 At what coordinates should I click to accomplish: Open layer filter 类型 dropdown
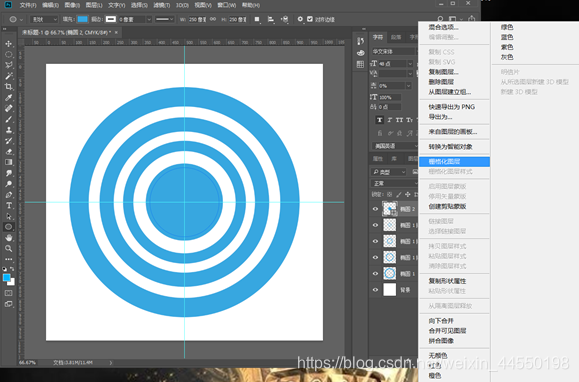[389, 172]
